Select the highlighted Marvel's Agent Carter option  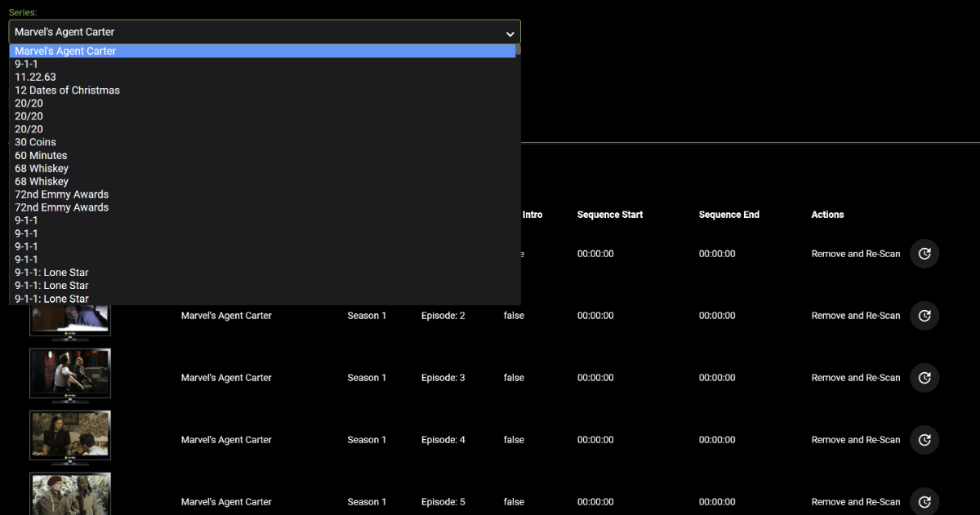[x=65, y=51]
